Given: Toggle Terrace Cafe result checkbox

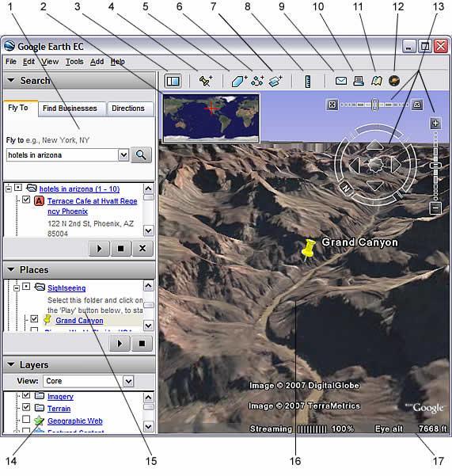Looking at the screenshot, I should tap(26, 200).
